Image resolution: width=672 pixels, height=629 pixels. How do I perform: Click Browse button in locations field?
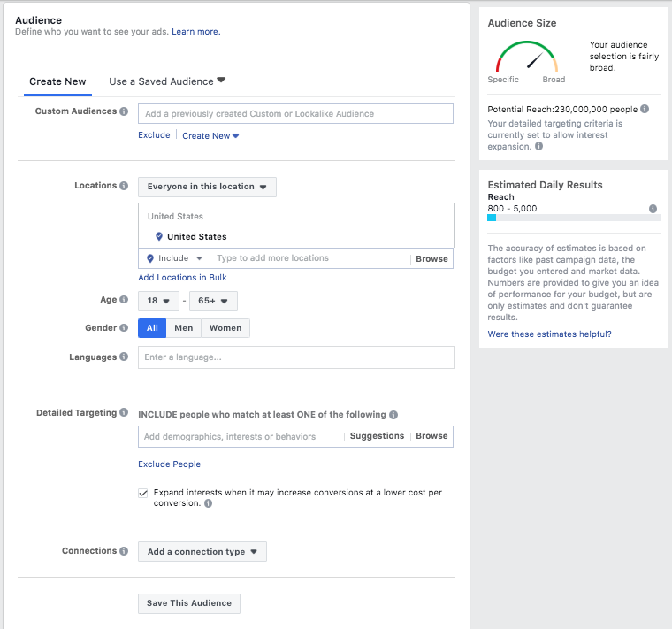431,259
